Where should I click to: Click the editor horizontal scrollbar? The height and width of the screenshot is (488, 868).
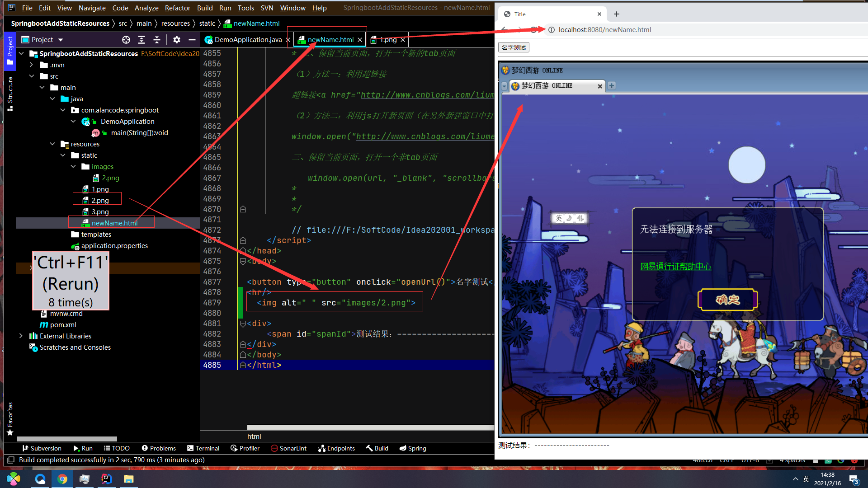370,427
